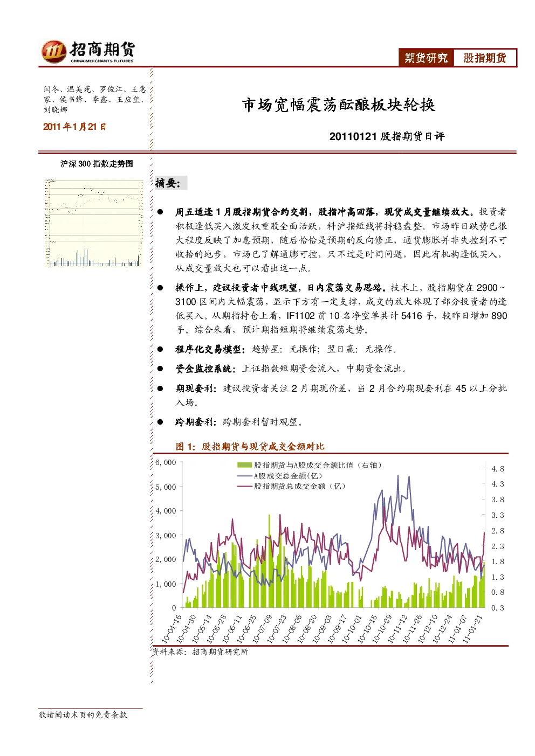This screenshot has width=535, height=756.
Task: Click bullet icon before 操作上 paragraph
Action: [160, 288]
